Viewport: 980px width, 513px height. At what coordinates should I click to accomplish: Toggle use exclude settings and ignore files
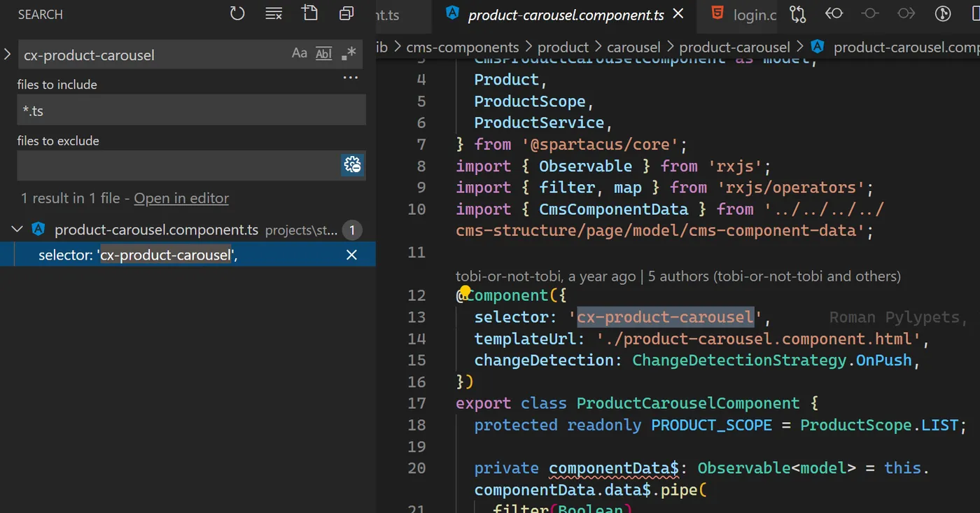pyautogui.click(x=352, y=164)
